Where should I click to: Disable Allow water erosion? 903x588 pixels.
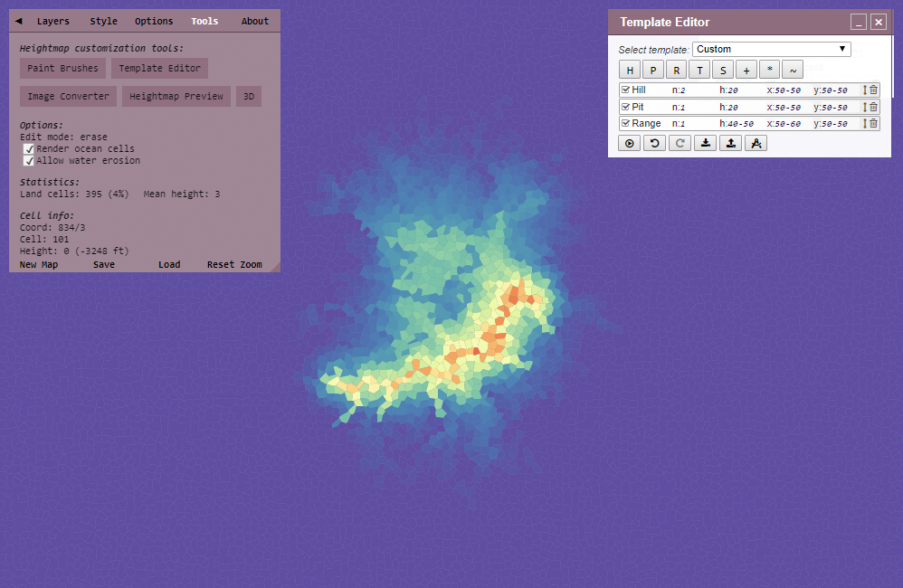[29, 160]
